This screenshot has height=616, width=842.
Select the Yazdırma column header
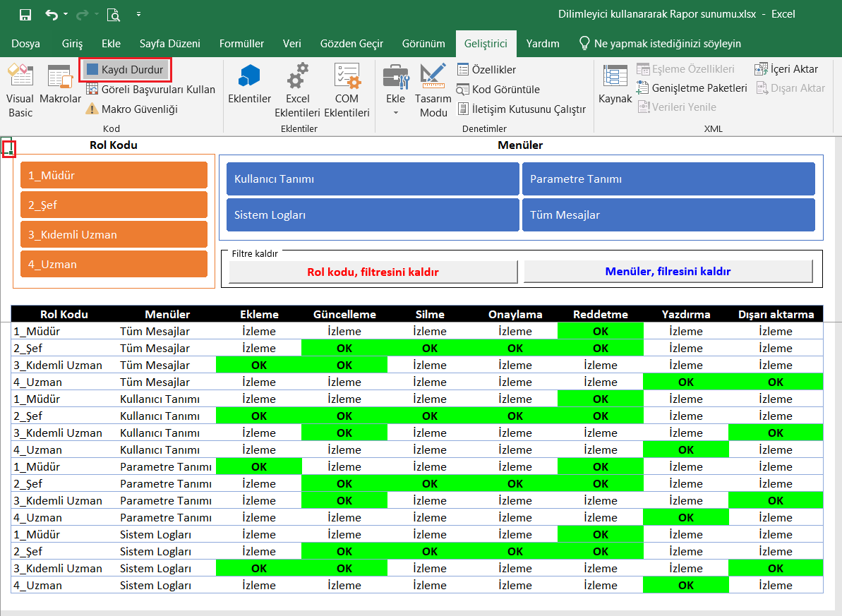(686, 314)
